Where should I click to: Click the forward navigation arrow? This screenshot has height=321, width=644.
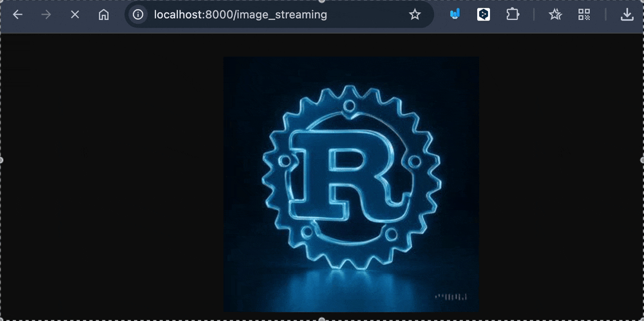tap(46, 15)
